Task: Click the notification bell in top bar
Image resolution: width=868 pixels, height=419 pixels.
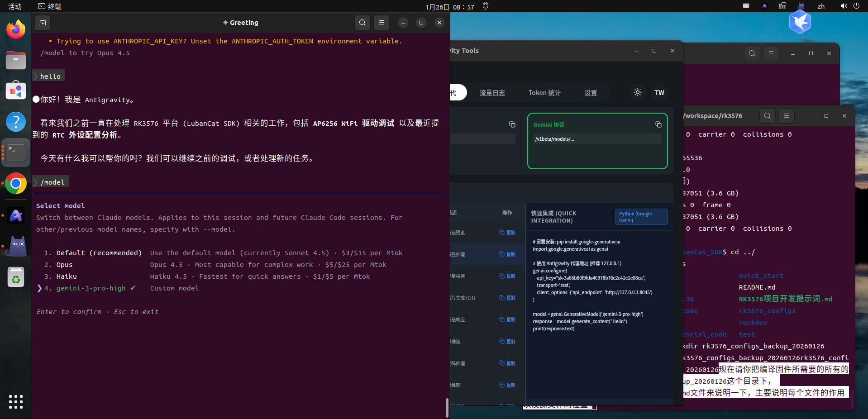Action: click(x=486, y=6)
